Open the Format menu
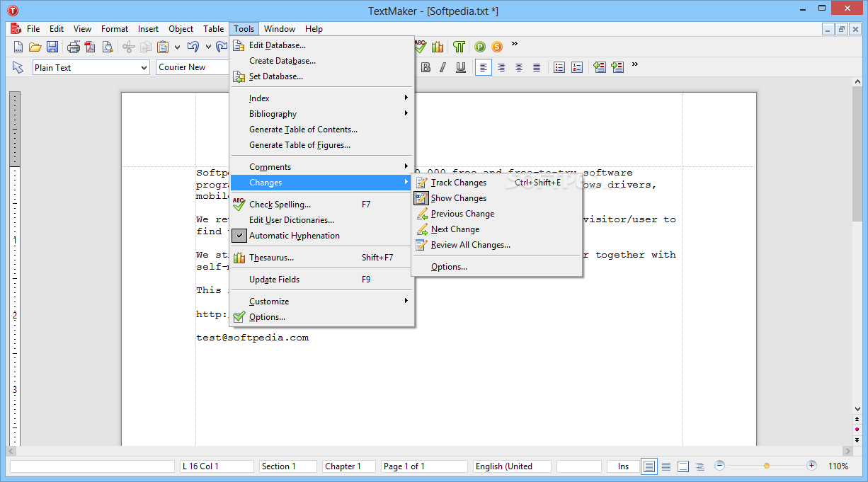The height and width of the screenshot is (482, 868). 115,29
